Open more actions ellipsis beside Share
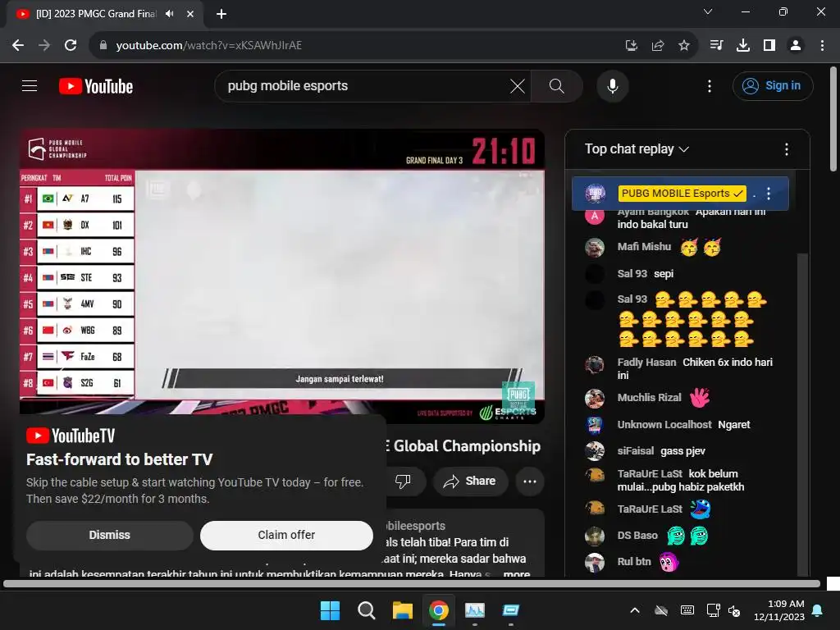The image size is (840, 630). coord(530,481)
